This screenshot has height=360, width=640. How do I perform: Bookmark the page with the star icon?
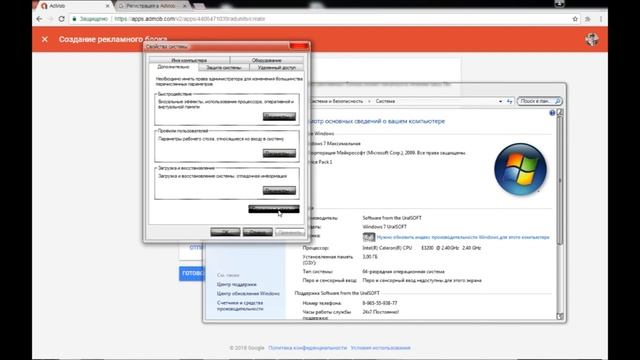click(575, 19)
